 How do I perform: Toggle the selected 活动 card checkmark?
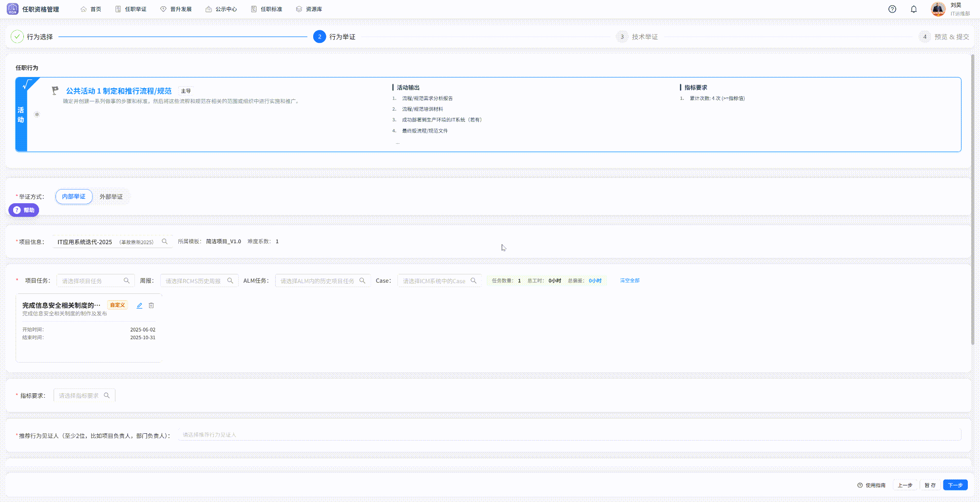point(26,85)
